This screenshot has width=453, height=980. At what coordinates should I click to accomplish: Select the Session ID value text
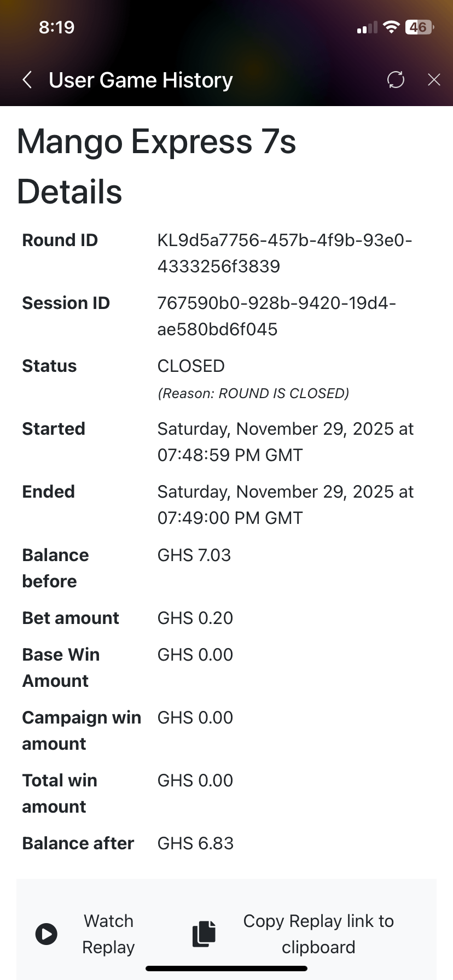point(276,316)
